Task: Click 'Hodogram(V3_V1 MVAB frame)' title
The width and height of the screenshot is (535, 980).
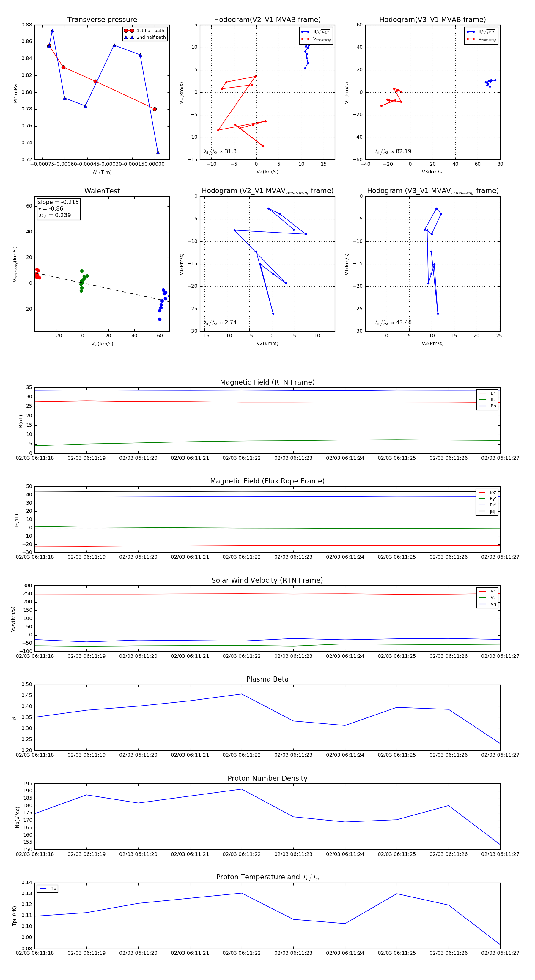Action: coord(432,19)
